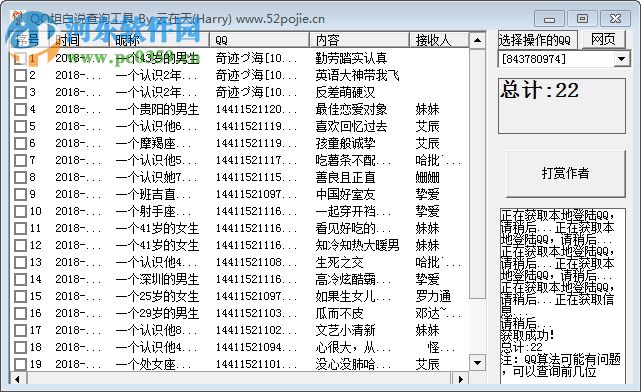
Task: Select the row 13 checkbox
Action: pos(20,262)
